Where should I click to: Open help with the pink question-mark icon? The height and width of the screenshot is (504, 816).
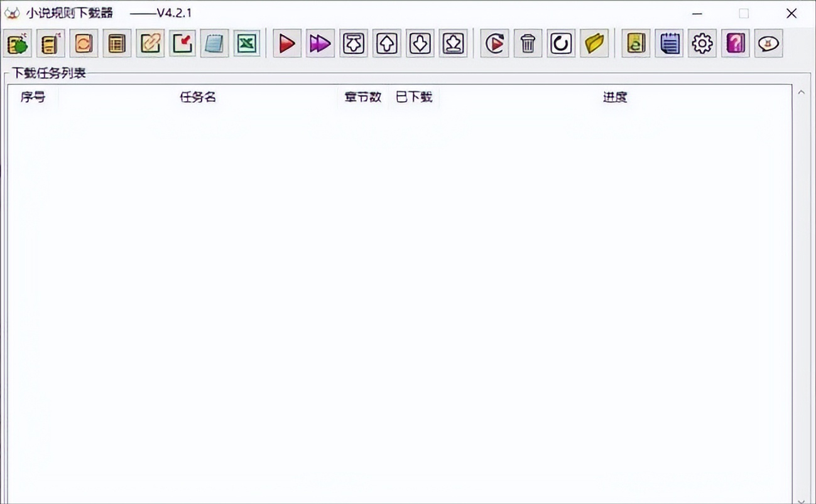pos(735,43)
